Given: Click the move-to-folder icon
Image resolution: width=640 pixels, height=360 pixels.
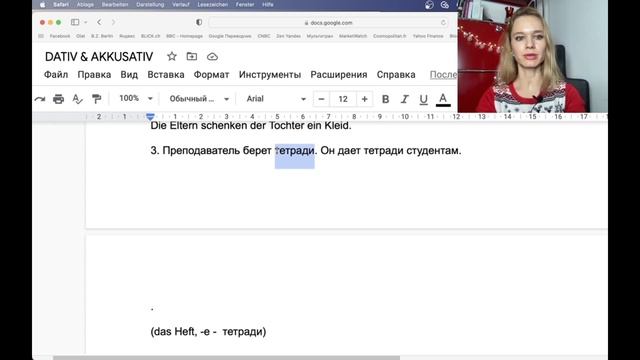Looking at the screenshot, I should pyautogui.click(x=191, y=56).
